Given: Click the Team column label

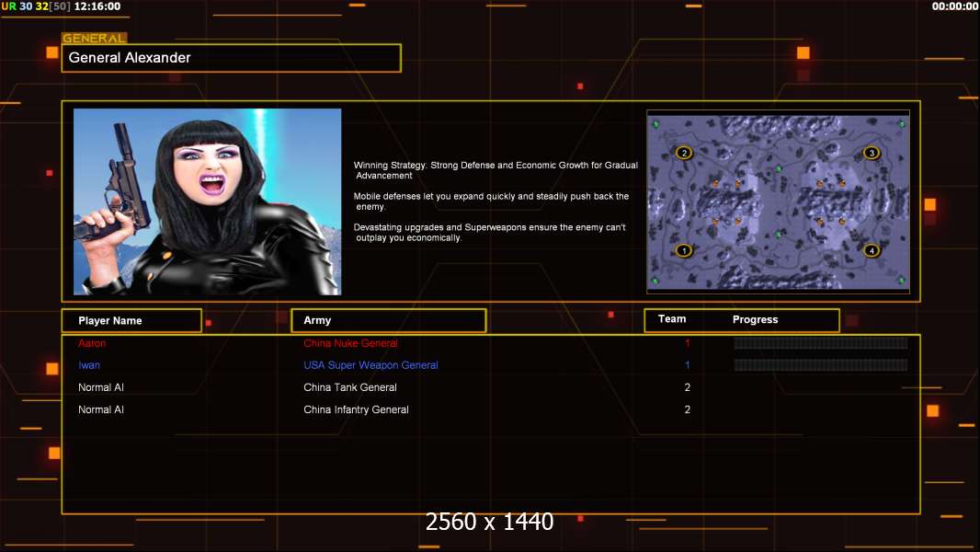Looking at the screenshot, I should [x=672, y=319].
